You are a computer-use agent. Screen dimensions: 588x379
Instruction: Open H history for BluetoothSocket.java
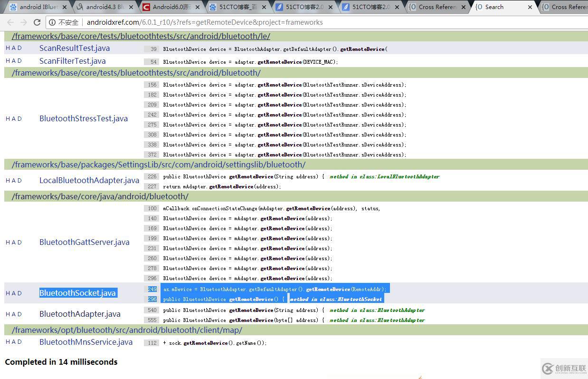click(x=8, y=293)
